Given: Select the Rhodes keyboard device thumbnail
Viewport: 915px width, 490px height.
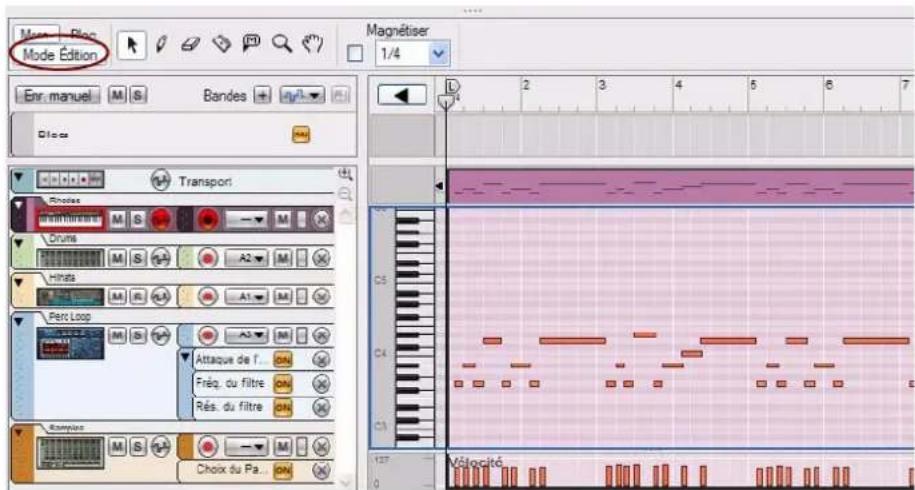Looking at the screenshot, I should click(71, 220).
